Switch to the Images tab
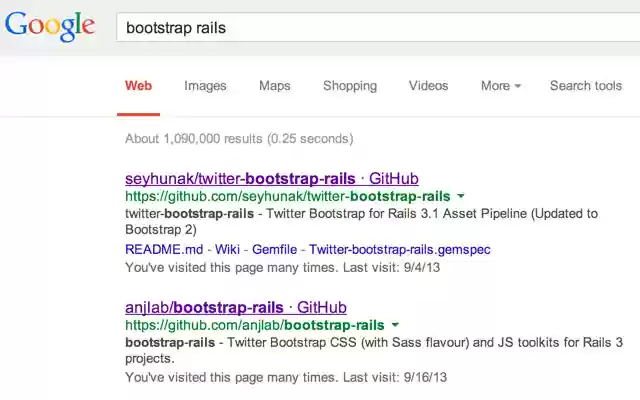The width and height of the screenshot is (640, 400). pyautogui.click(x=205, y=86)
